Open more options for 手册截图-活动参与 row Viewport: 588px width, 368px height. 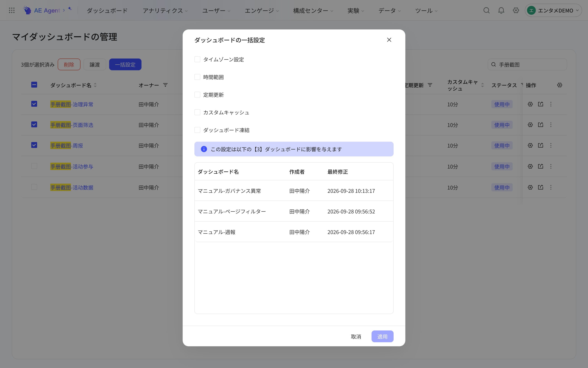click(x=551, y=166)
